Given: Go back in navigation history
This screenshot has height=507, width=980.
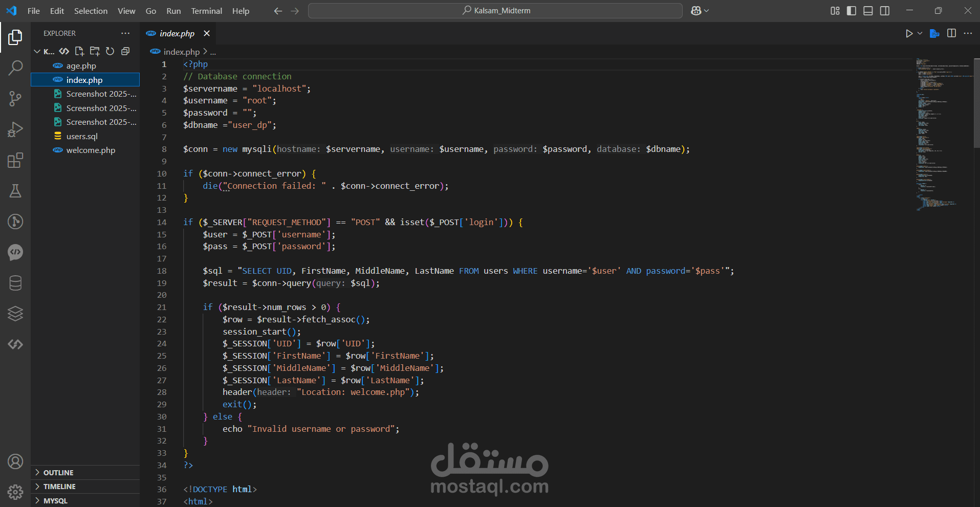Looking at the screenshot, I should pos(278,11).
